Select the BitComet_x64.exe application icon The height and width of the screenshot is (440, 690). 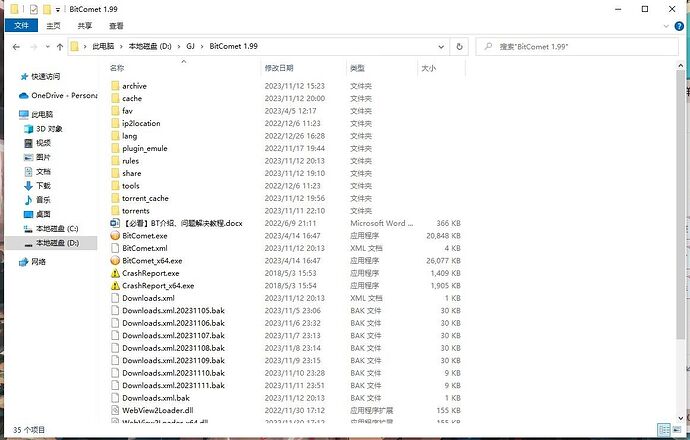coord(115,260)
